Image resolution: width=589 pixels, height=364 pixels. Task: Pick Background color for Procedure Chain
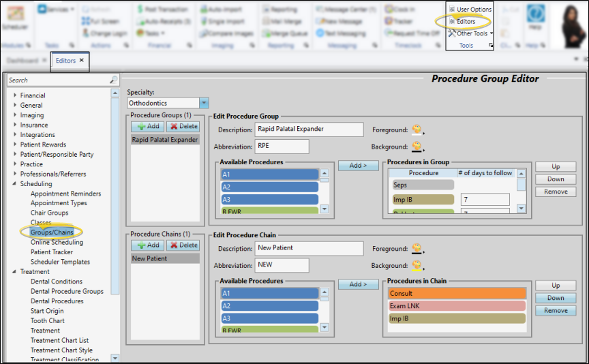coord(417,265)
